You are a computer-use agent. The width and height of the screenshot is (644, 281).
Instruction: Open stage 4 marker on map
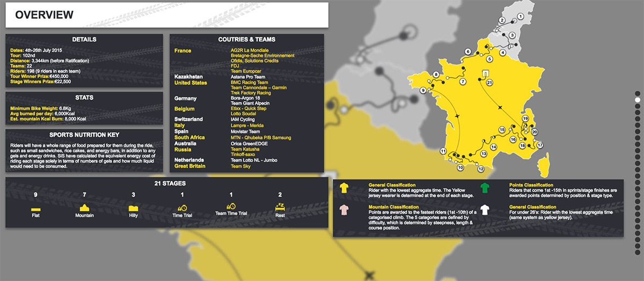click(x=503, y=53)
